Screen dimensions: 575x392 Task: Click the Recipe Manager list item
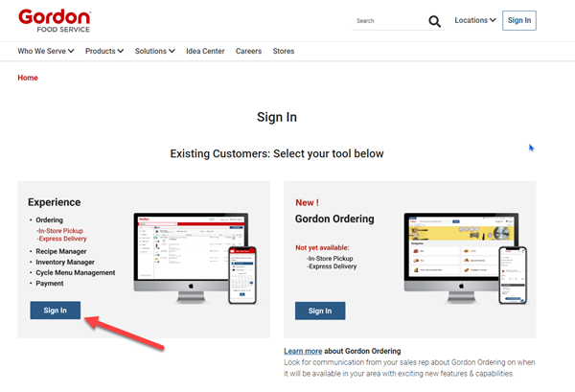(61, 251)
